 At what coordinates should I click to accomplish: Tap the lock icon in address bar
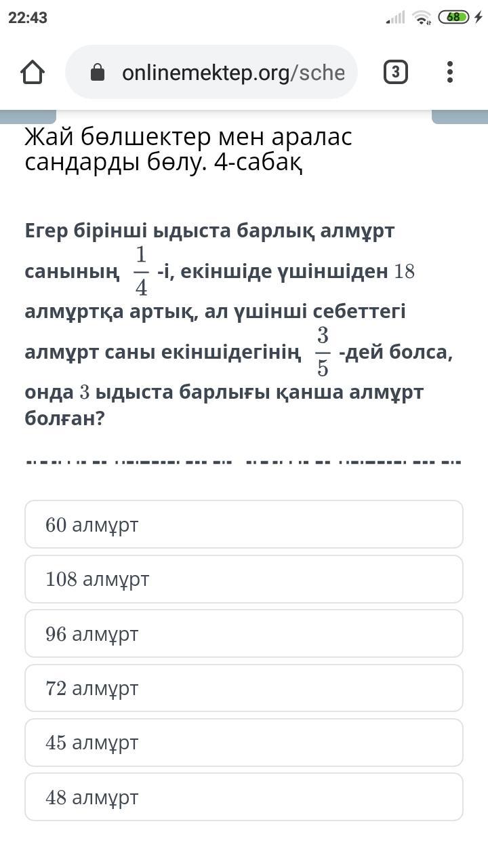click(98, 73)
